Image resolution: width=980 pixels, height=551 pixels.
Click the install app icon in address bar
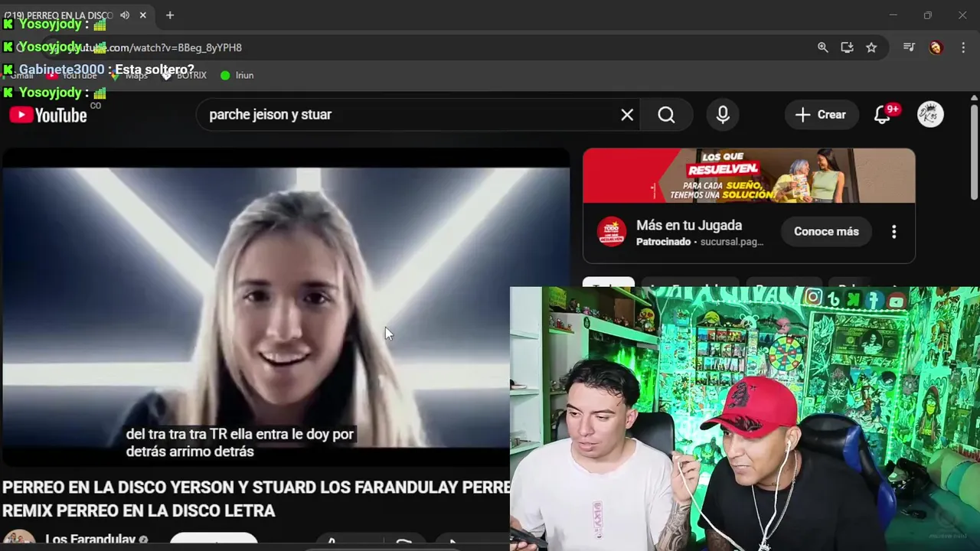click(x=847, y=47)
